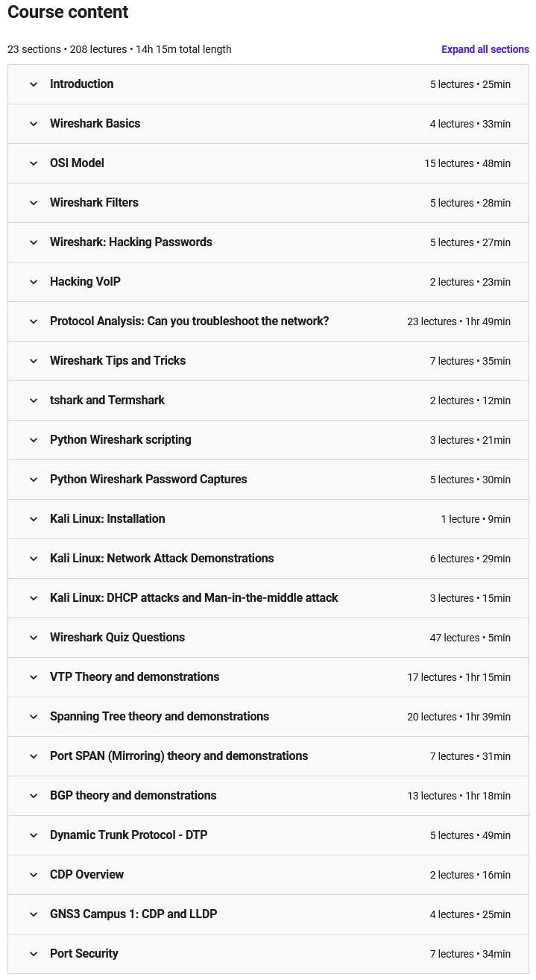Expand Wireshark Quiz Questions chevron

click(x=34, y=638)
